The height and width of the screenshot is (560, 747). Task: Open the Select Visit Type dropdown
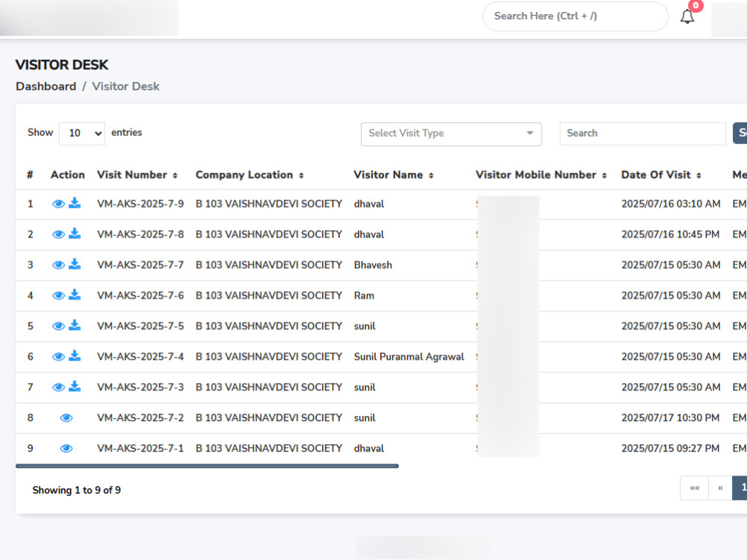click(x=451, y=134)
